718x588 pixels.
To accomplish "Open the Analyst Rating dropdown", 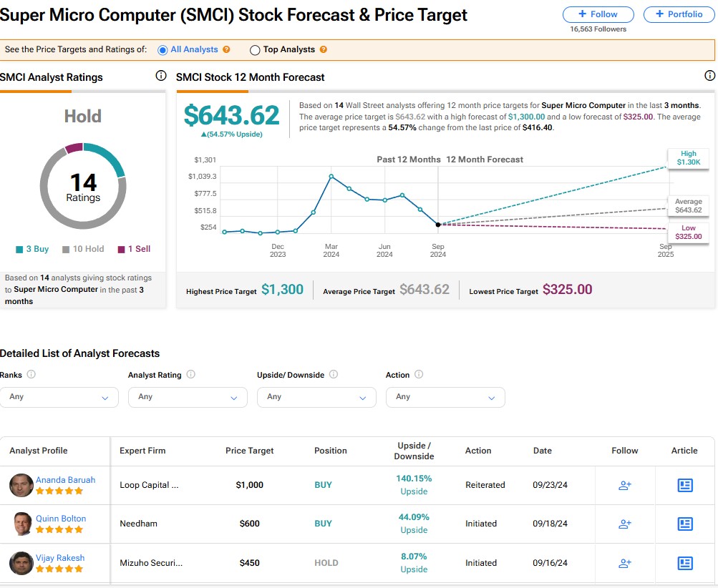I will (188, 397).
